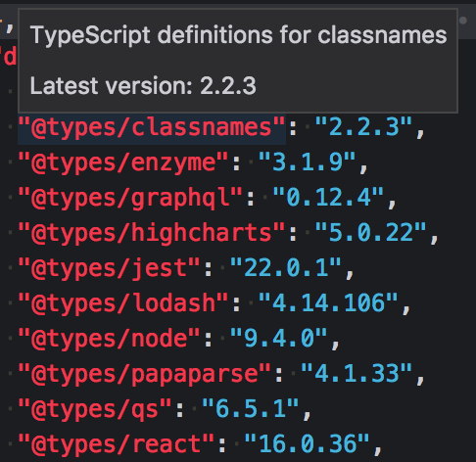476x462 pixels.
Task: Click the "4.1.33" papaparse version value
Action: (357, 374)
